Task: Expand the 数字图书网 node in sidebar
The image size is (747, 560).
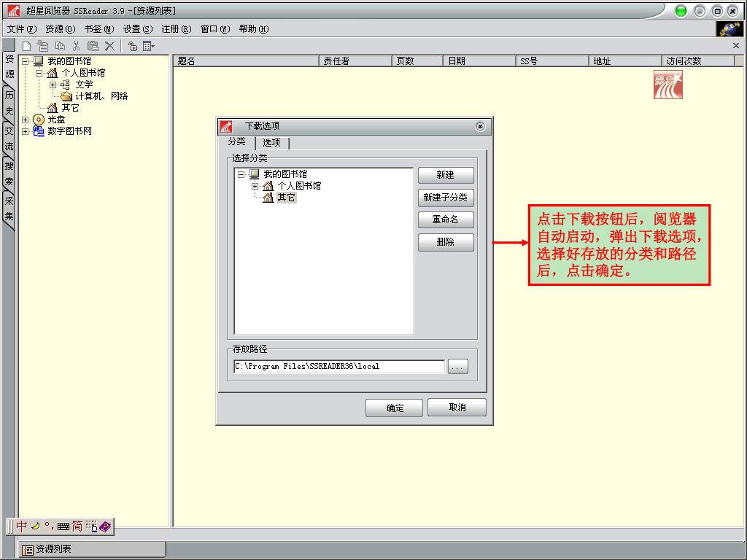Action: [26, 131]
